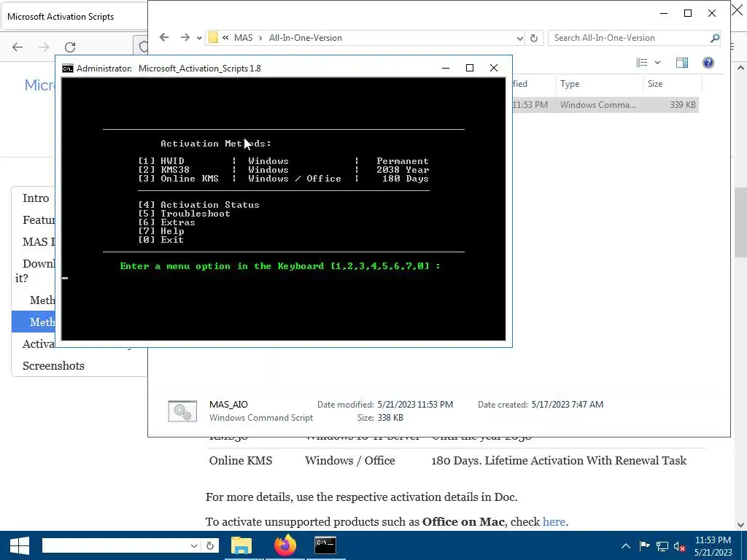The image size is (747, 560).
Task: Open the command prompt taskbar icon
Action: click(x=325, y=545)
